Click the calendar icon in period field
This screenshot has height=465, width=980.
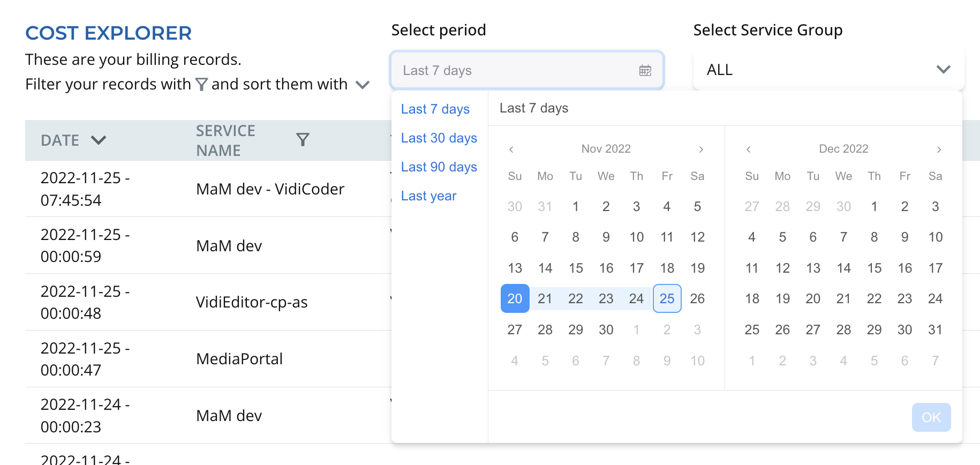(645, 71)
